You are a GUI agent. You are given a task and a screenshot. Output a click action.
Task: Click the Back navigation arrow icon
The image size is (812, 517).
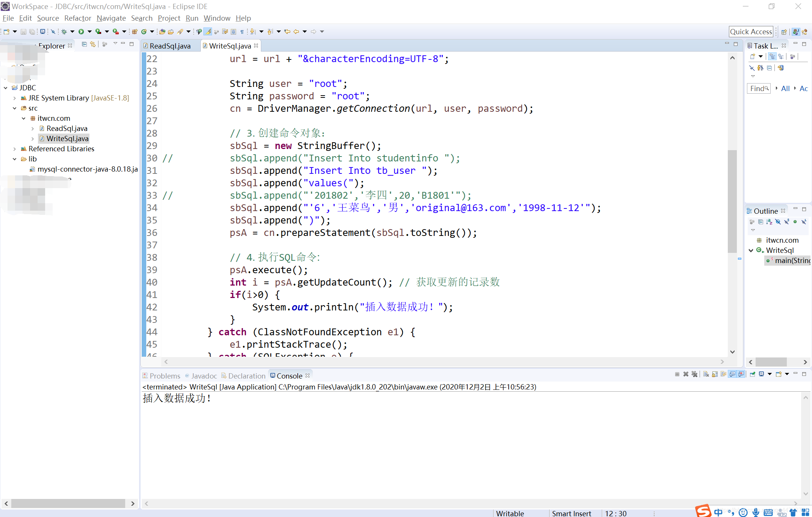(x=296, y=32)
